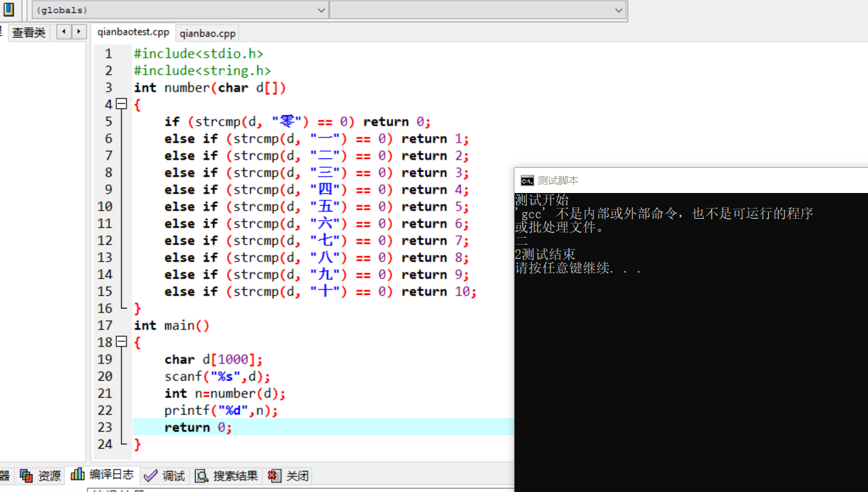
Task: Click the strcmp line comparing "四"
Action: click(x=317, y=190)
